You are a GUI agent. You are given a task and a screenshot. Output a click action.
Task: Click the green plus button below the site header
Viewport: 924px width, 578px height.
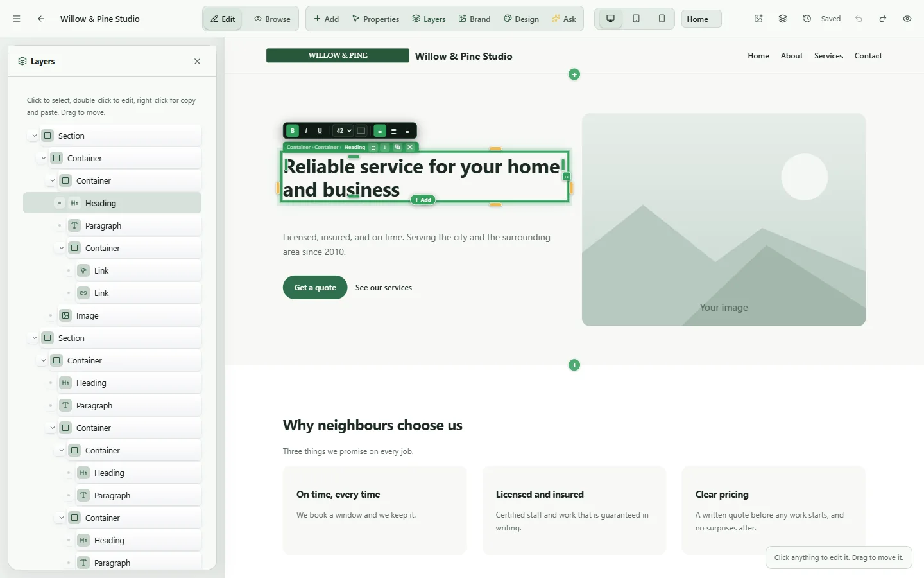[x=574, y=74]
